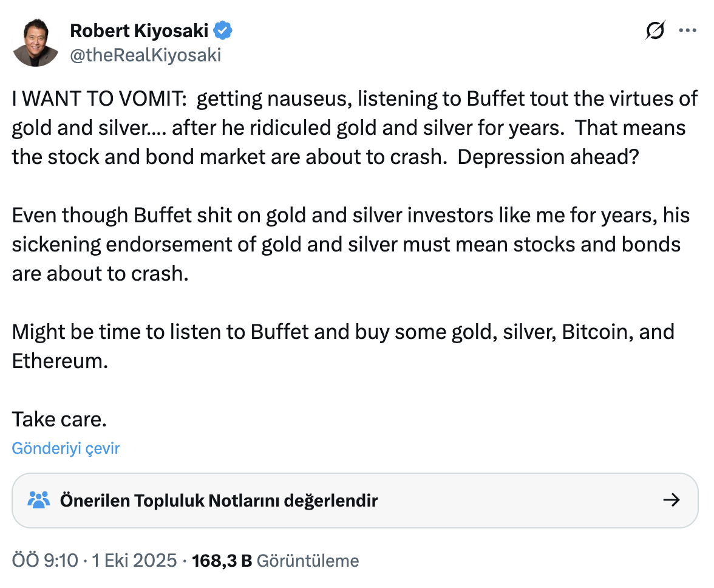Click the '1 Eki 2025' post date
The width and height of the screenshot is (714, 588).
(135, 560)
